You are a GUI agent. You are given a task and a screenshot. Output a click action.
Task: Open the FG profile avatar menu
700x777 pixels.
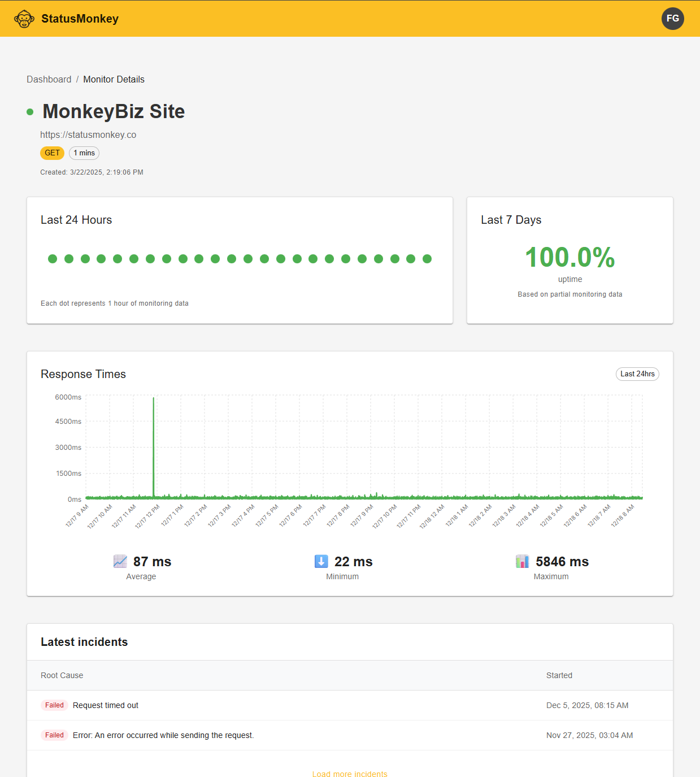(x=672, y=18)
